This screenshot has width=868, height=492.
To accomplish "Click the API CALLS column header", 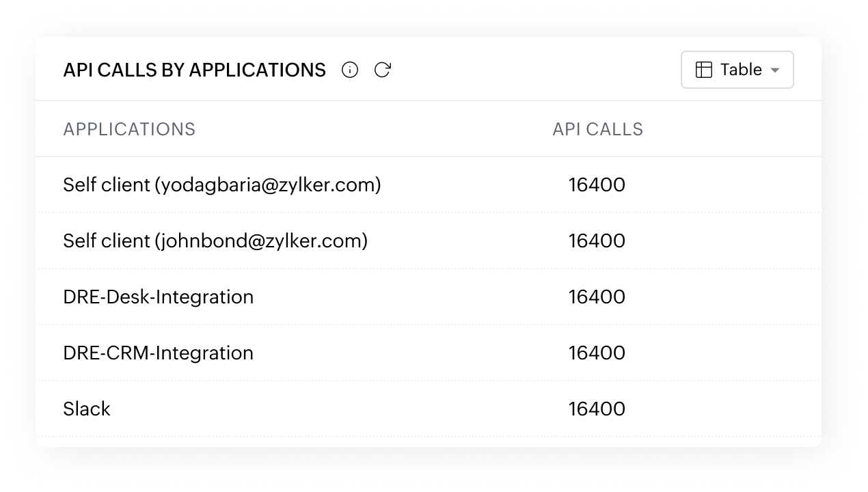I will pos(598,129).
